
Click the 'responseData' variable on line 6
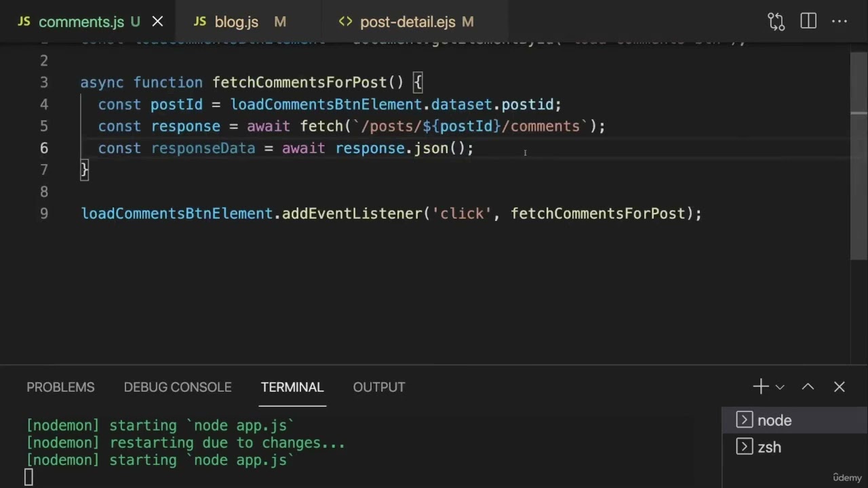coord(203,148)
